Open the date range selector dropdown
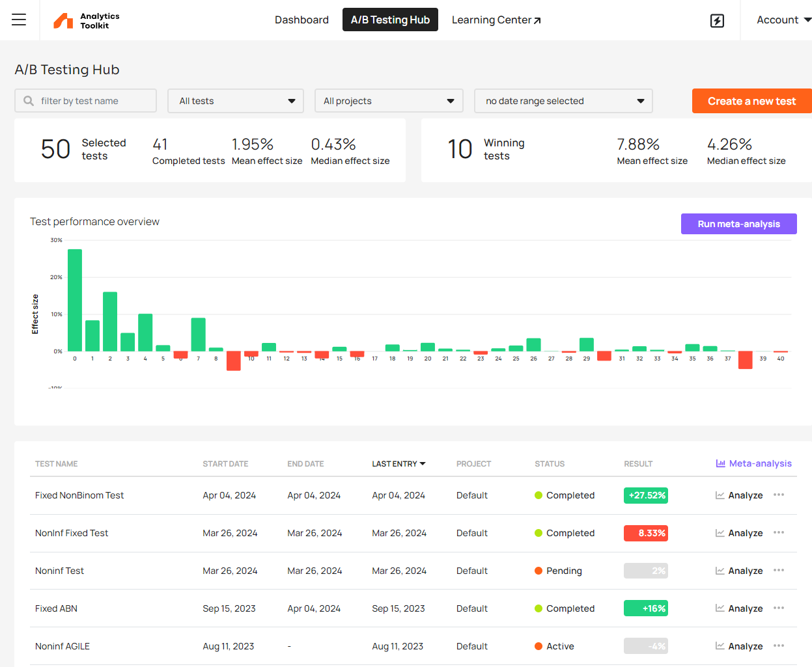 tap(563, 101)
